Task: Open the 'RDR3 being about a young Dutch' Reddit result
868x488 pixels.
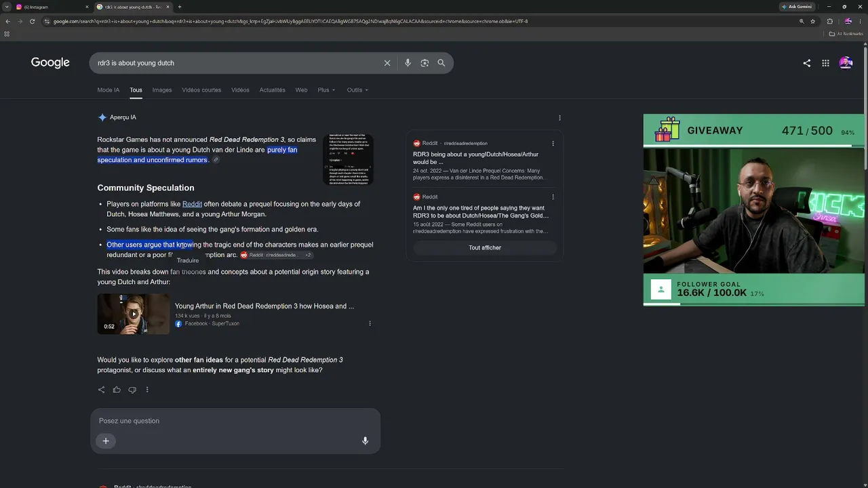Action: 475,159
